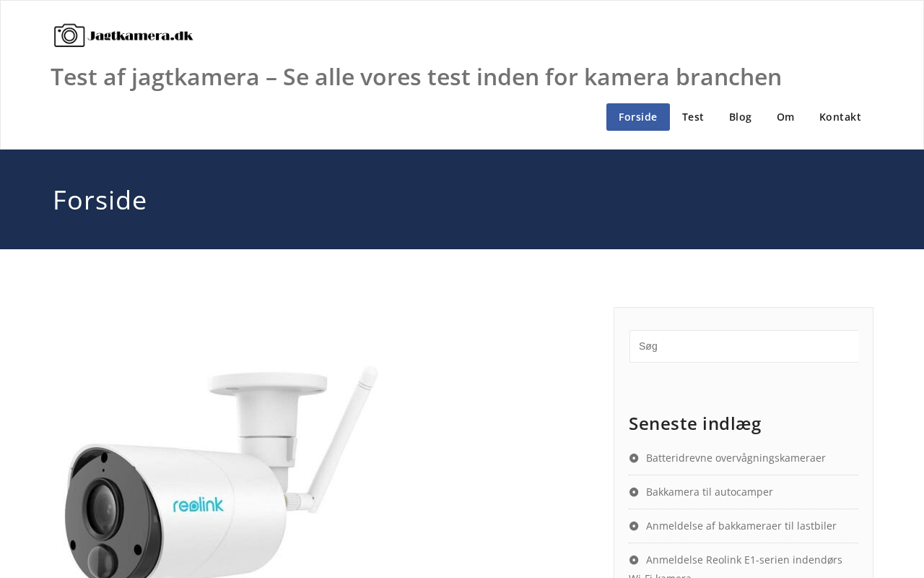The image size is (924, 578).
Task: Click bullet icon beside Anmeldelse Reolink E1-serien
Action: [x=634, y=560]
